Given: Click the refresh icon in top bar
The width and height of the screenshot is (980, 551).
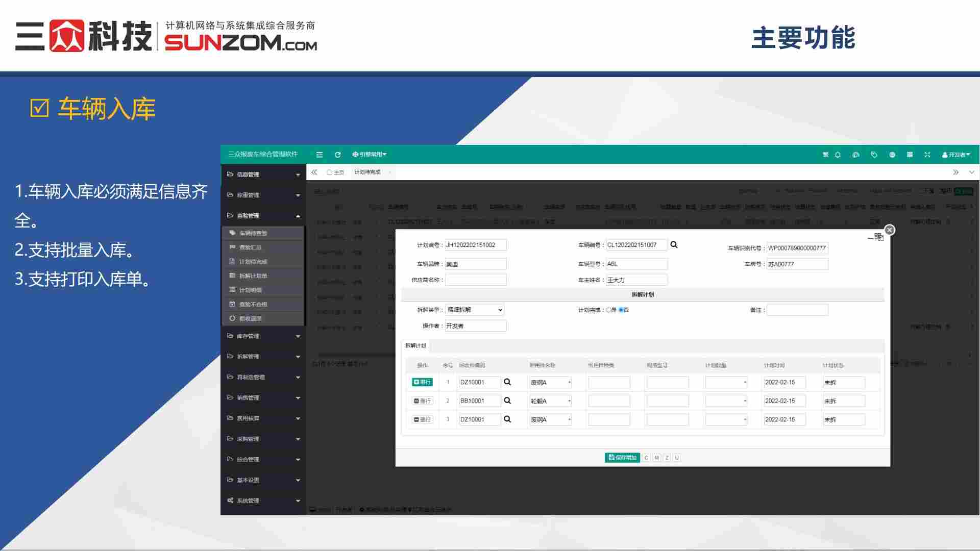Looking at the screenshot, I should 337,155.
